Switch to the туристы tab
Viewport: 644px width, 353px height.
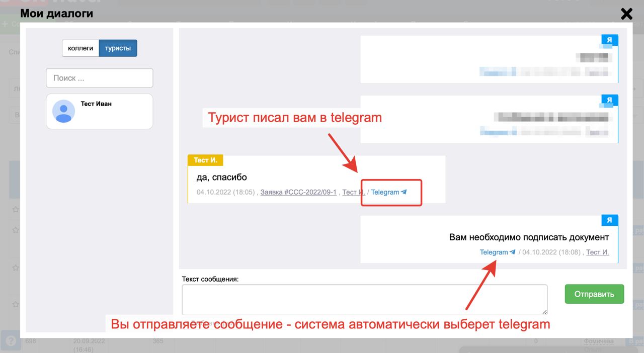coord(118,48)
